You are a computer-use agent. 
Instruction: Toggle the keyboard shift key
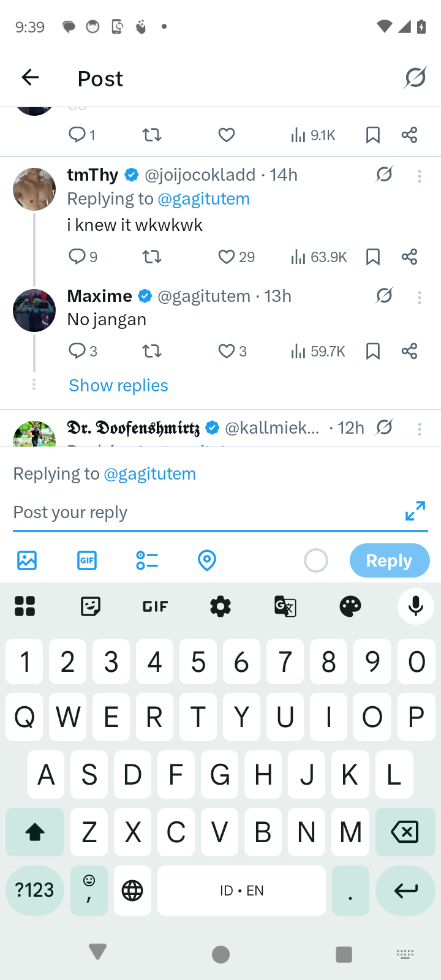click(x=35, y=832)
